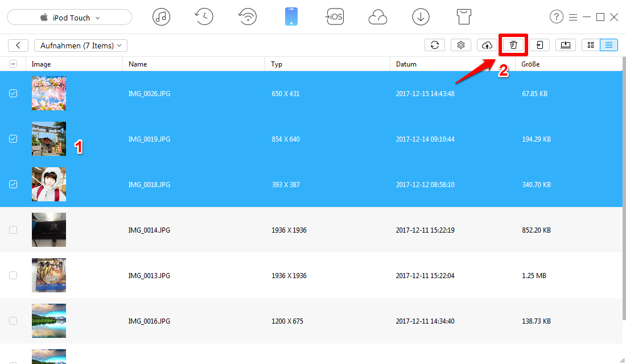Click the 1.25 MB size cell
This screenshot has width=626, height=364.
click(534, 276)
